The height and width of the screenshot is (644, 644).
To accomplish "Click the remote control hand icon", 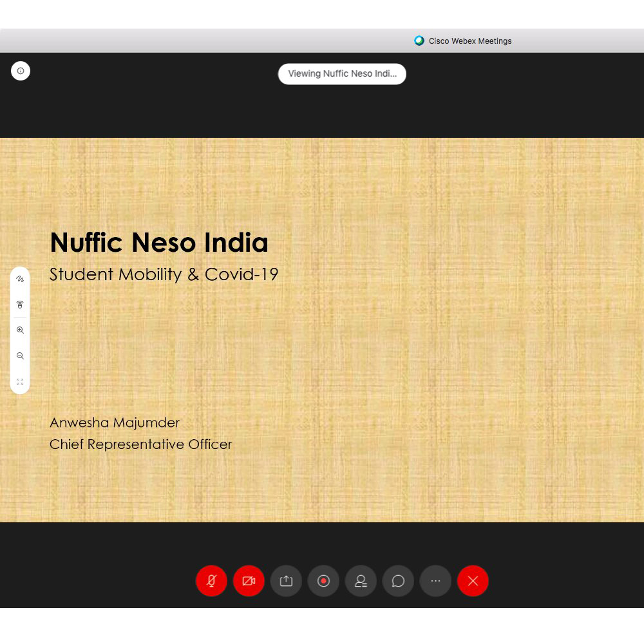I will tap(20, 305).
